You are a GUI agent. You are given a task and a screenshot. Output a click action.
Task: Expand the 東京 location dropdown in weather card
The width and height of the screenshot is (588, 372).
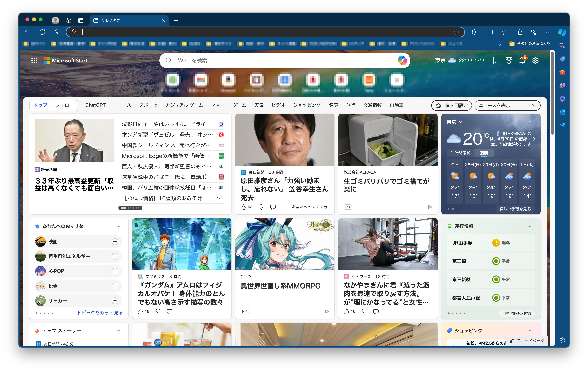[x=460, y=122]
